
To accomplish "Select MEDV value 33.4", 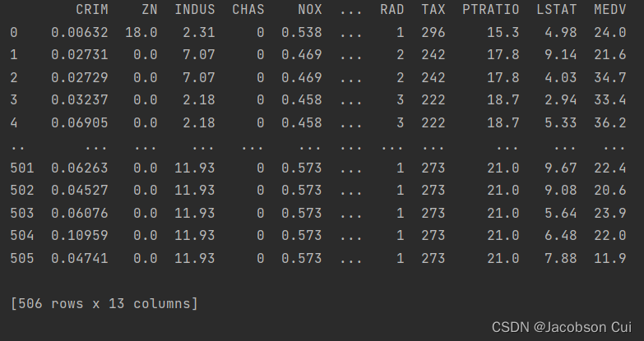I will (x=609, y=100).
